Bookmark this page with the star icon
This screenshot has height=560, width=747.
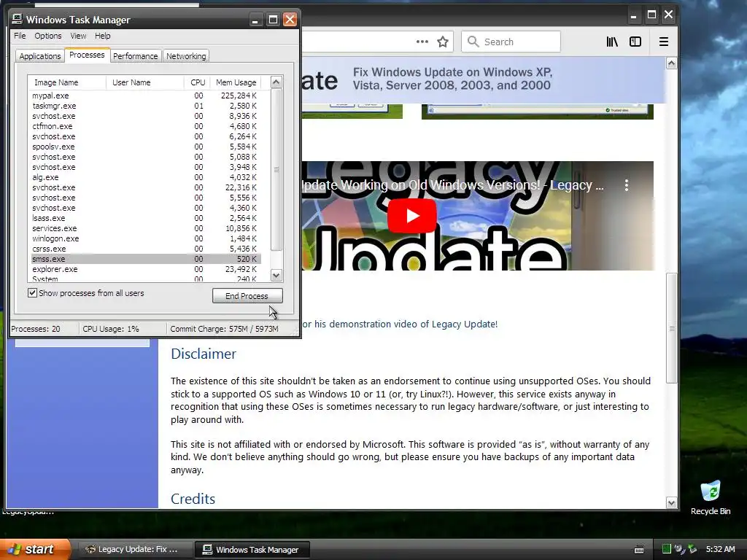click(x=443, y=42)
